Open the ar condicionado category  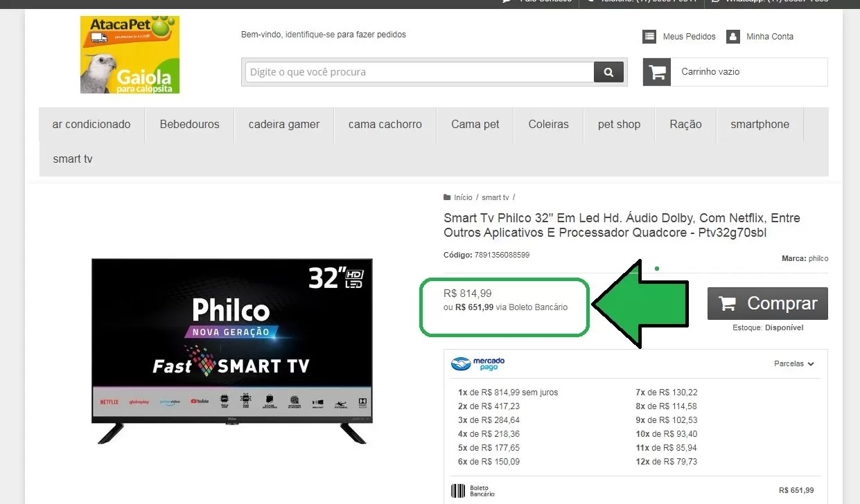coord(91,125)
